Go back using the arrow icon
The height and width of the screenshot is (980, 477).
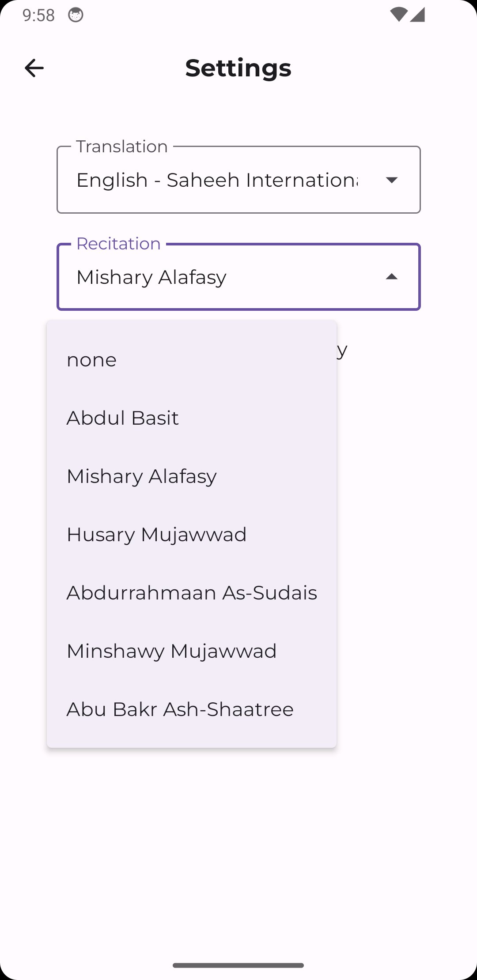[34, 68]
